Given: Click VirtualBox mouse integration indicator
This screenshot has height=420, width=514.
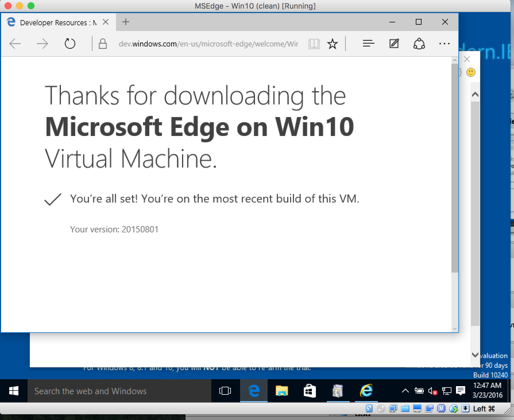Looking at the screenshot, I should pyautogui.click(x=453, y=409).
